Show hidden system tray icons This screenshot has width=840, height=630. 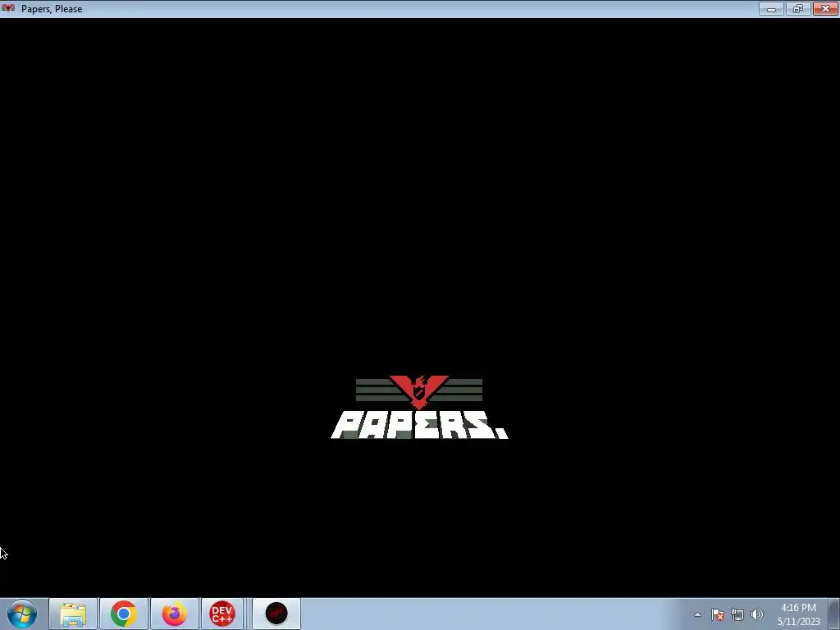tap(697, 614)
